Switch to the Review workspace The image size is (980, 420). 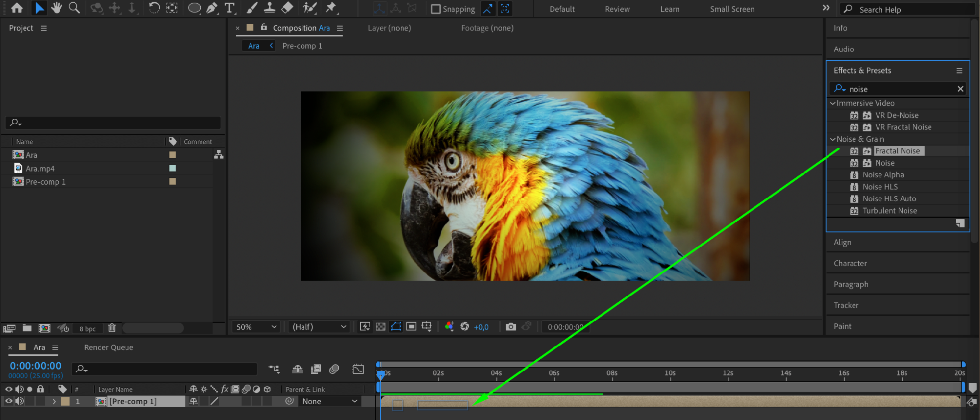click(617, 9)
